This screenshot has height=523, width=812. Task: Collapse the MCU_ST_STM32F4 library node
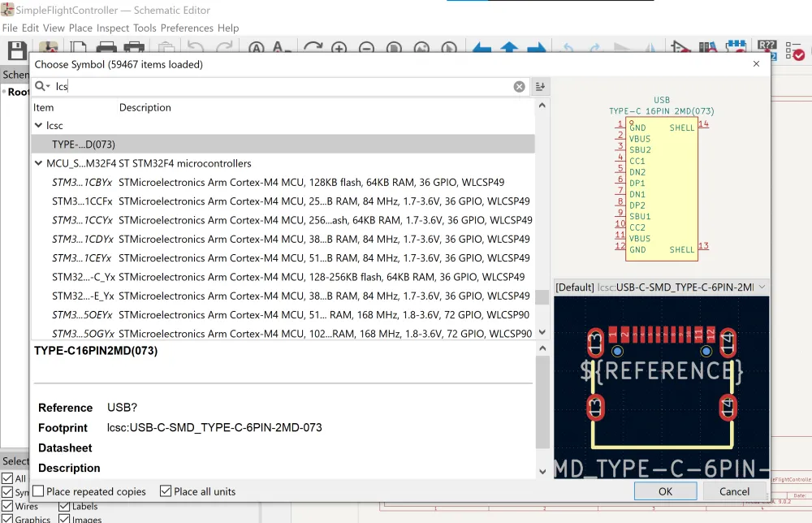pos(38,163)
